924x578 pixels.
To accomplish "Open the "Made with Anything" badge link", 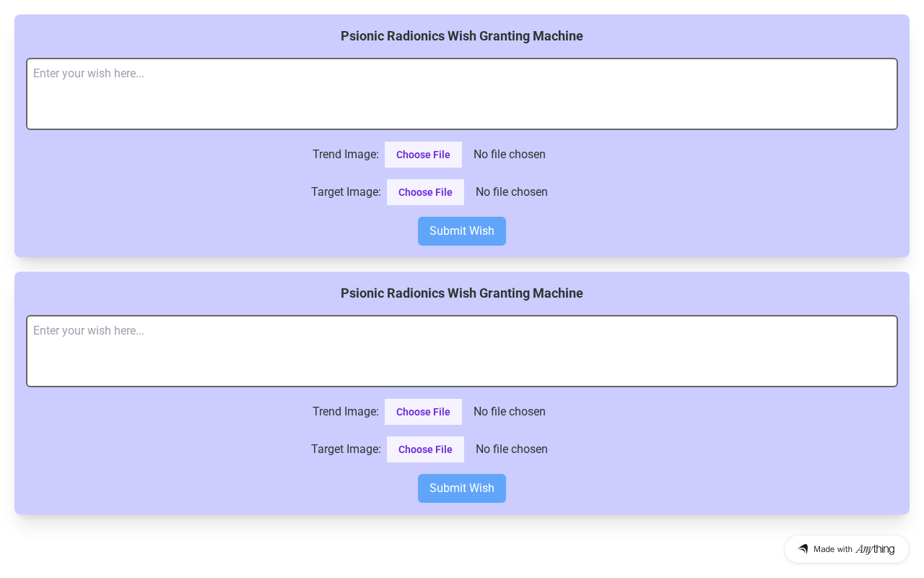I will click(x=846, y=549).
